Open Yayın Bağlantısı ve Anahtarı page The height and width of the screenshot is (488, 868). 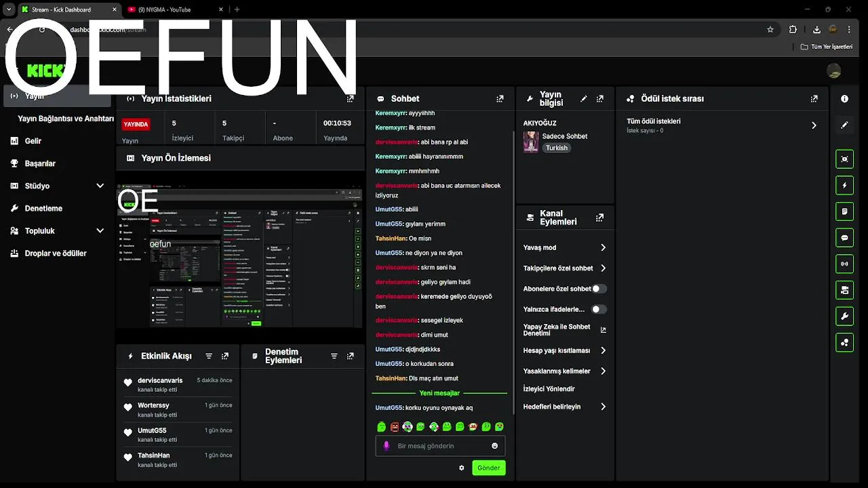[x=66, y=119]
